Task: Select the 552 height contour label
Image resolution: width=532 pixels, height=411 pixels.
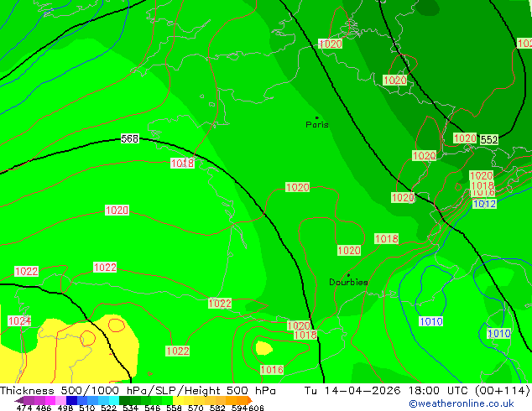Action: click(x=489, y=139)
